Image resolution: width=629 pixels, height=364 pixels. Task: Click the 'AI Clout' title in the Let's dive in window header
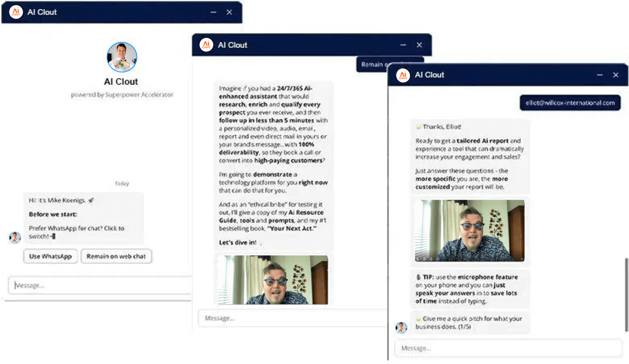tap(233, 45)
